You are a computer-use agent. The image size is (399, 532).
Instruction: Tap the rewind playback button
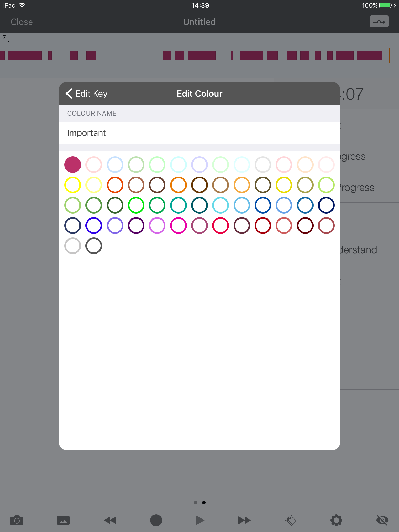coord(110,520)
